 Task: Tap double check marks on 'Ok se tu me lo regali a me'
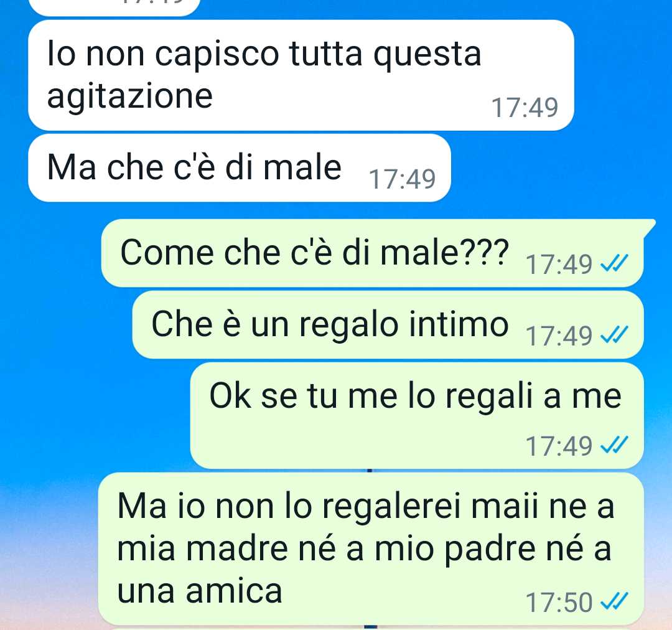pyautogui.click(x=614, y=444)
